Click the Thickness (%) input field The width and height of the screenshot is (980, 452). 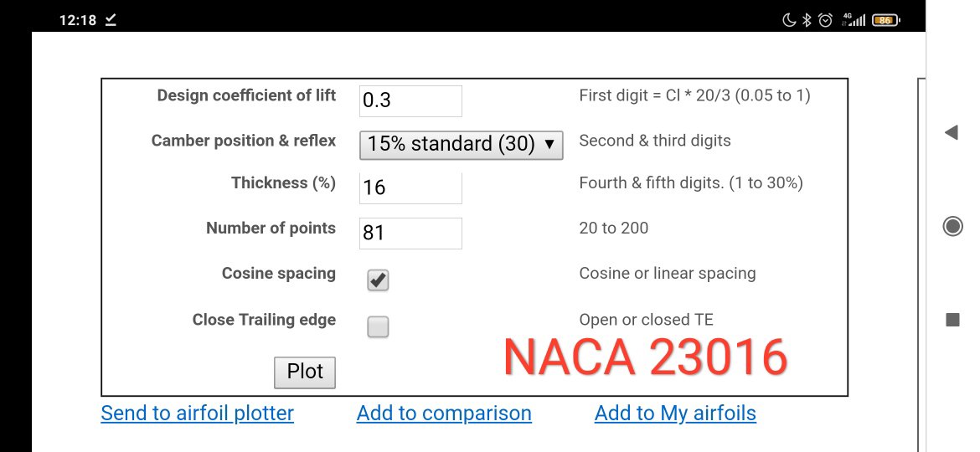click(x=410, y=188)
